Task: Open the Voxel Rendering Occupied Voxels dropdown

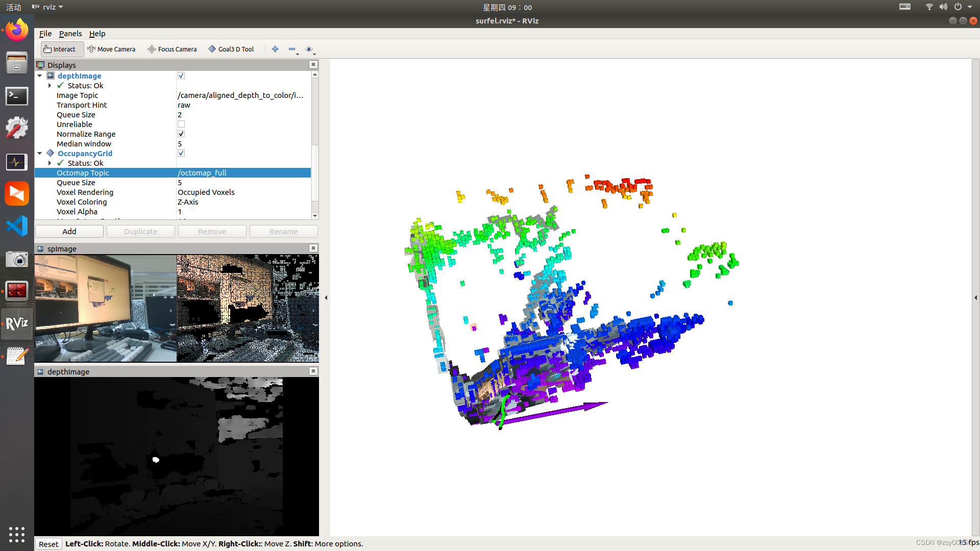Action: (x=243, y=192)
